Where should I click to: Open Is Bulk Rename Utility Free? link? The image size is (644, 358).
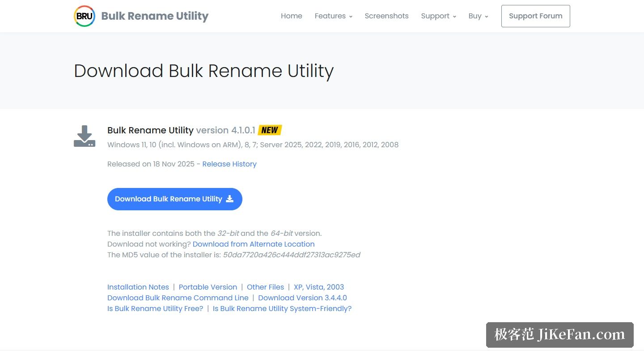(155, 309)
